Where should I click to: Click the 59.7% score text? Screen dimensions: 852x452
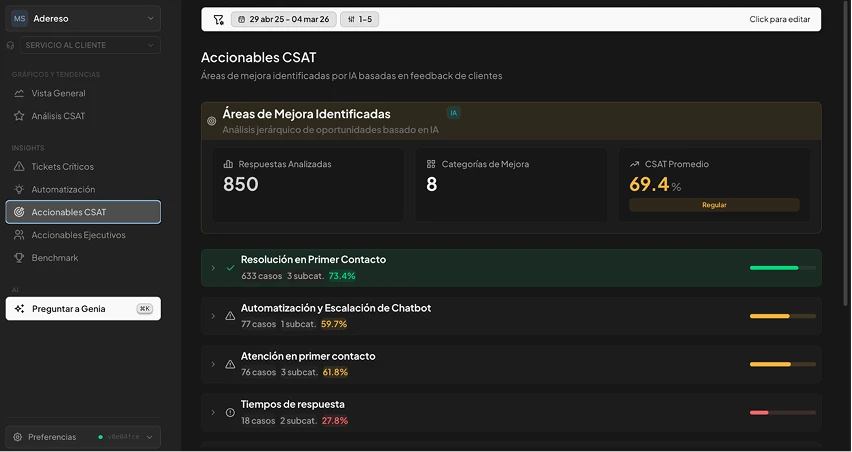tap(334, 324)
